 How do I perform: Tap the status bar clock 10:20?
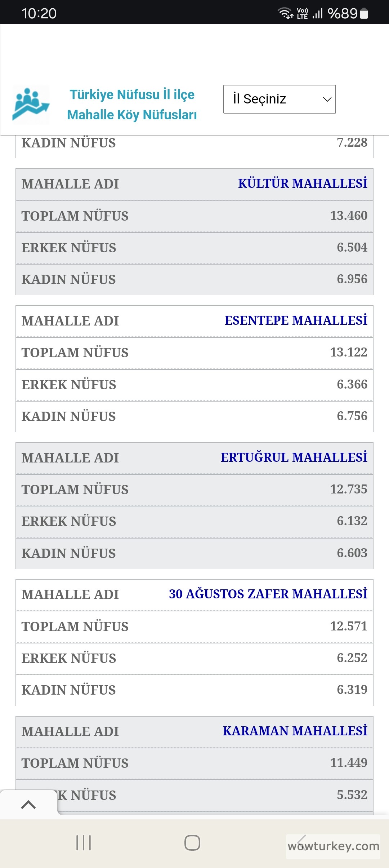pyautogui.click(x=39, y=14)
